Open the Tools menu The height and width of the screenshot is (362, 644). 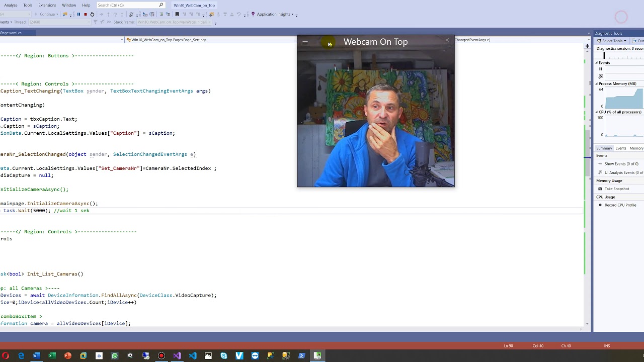[x=28, y=5]
